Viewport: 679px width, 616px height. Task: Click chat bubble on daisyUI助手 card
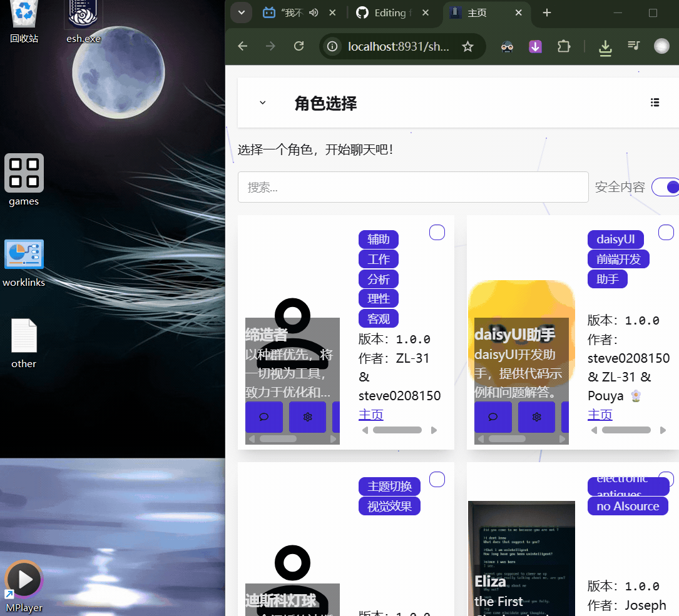coord(493,417)
